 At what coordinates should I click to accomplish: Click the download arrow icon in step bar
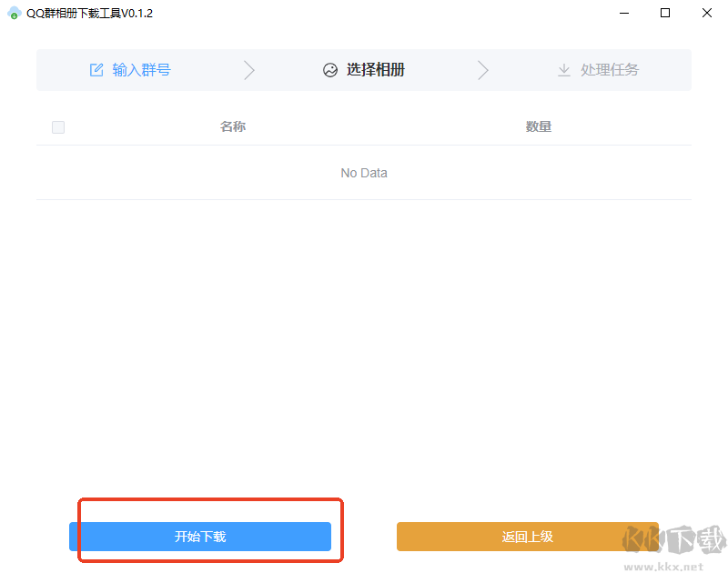pyautogui.click(x=566, y=69)
